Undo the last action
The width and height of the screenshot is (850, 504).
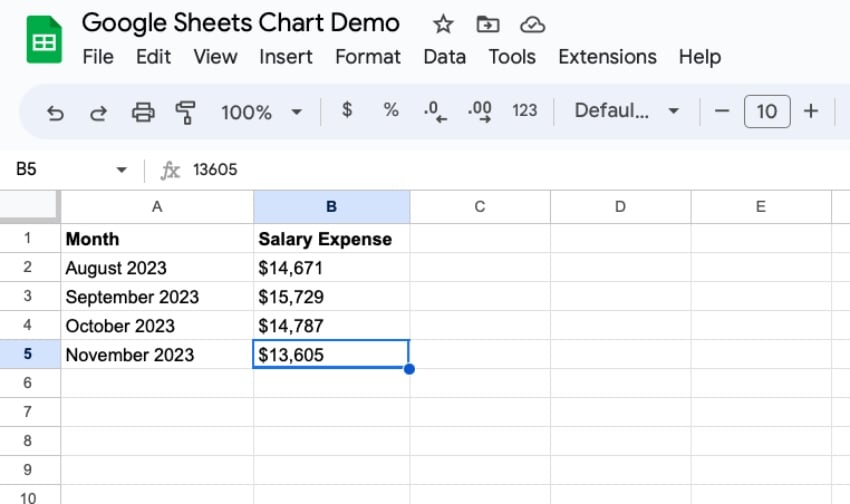click(55, 113)
